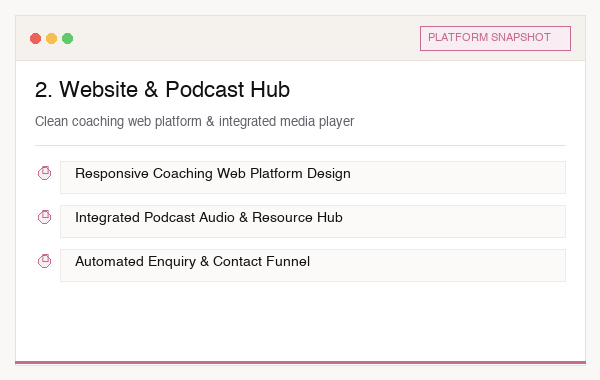Click the red window dot
600x380 pixels.
click(36, 39)
